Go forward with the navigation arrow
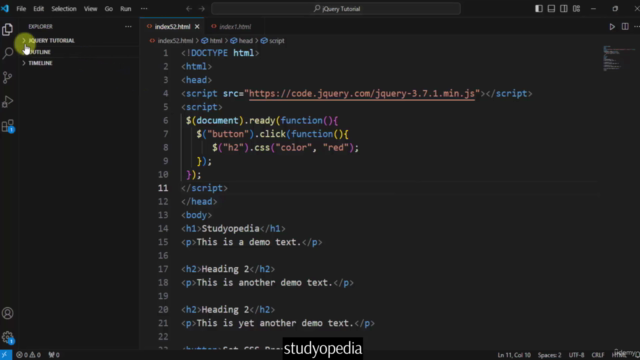Image resolution: width=640 pixels, height=360 pixels. click(x=202, y=9)
